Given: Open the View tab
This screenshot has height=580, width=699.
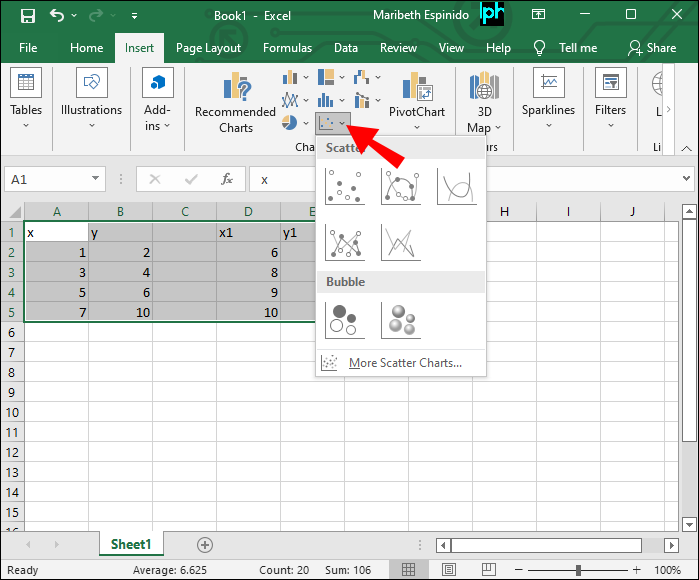Looking at the screenshot, I should 451,48.
